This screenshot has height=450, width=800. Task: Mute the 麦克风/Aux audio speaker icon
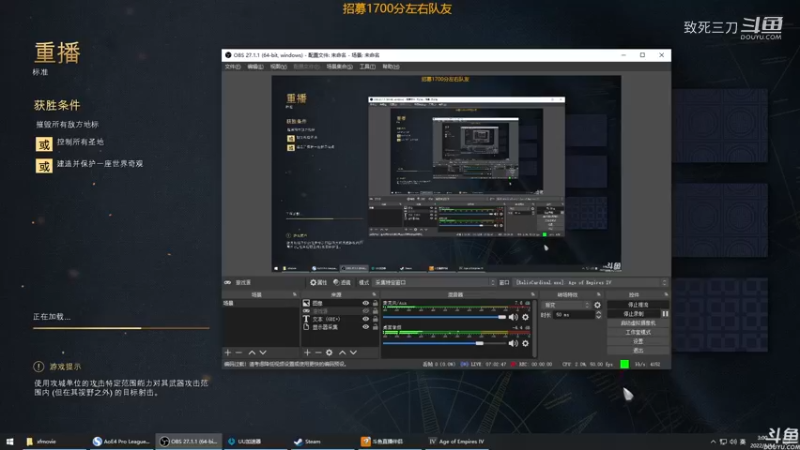[x=513, y=317]
